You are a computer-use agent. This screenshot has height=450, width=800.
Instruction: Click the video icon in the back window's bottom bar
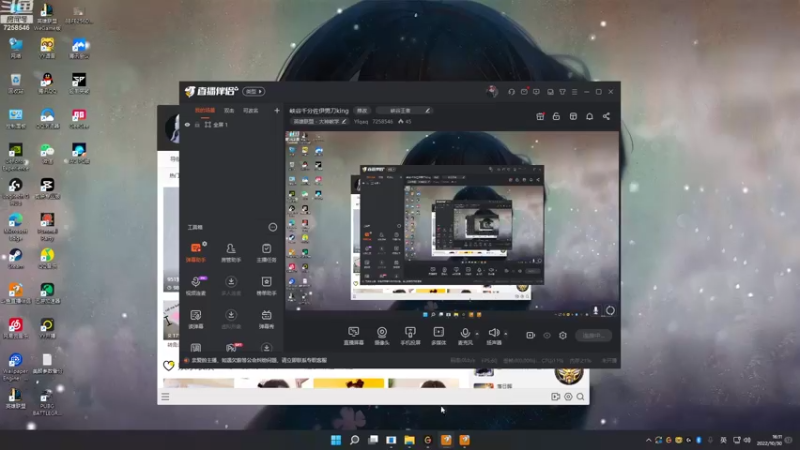[x=556, y=396]
